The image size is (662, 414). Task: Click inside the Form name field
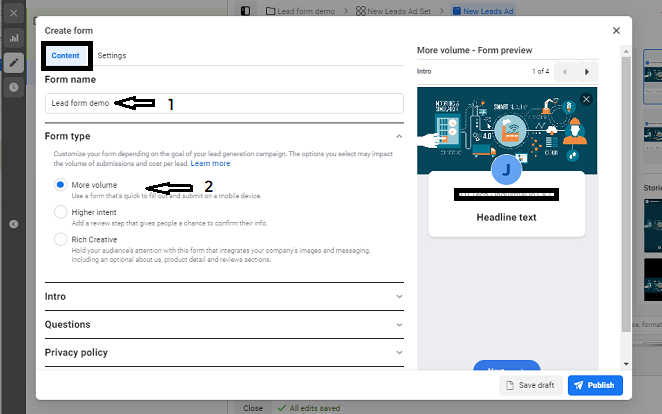[225, 103]
